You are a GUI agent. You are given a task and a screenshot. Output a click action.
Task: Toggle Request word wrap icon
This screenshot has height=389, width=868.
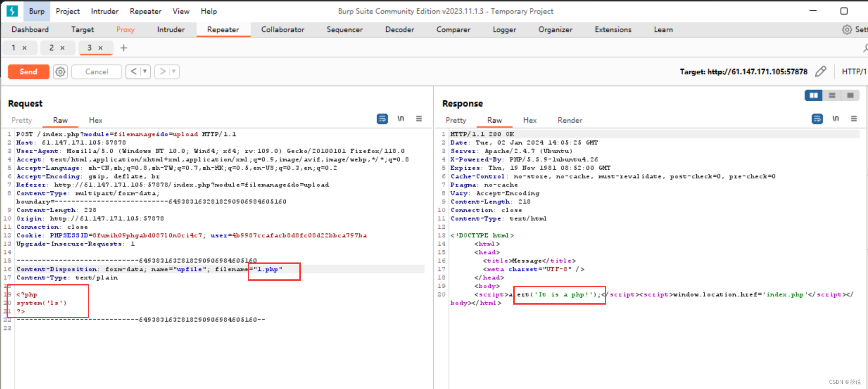[382, 119]
